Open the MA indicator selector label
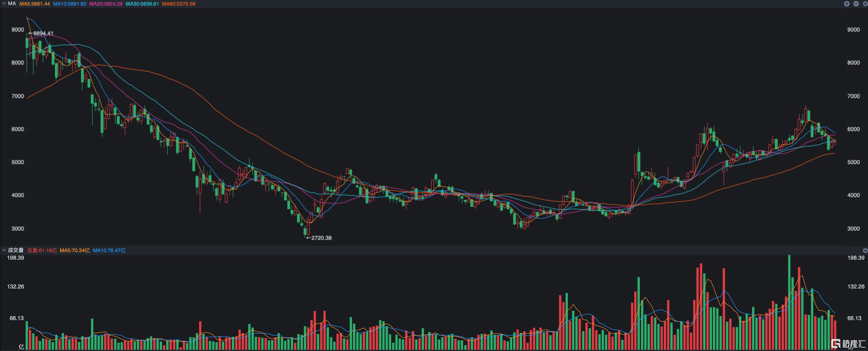 [12, 4]
